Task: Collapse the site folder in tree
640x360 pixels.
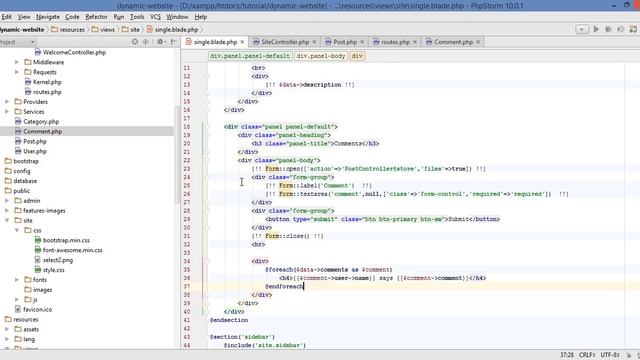Action: tap(7, 220)
